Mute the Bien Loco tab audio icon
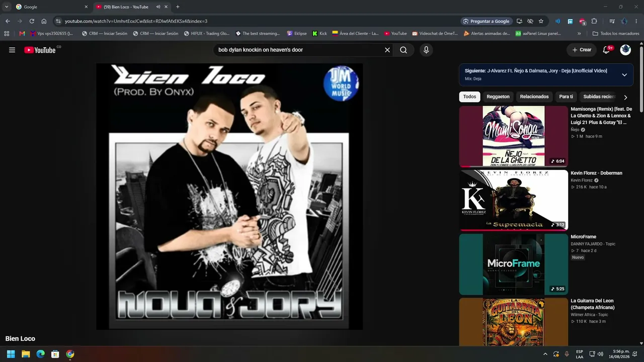The height and width of the screenshot is (362, 644). 158,7
